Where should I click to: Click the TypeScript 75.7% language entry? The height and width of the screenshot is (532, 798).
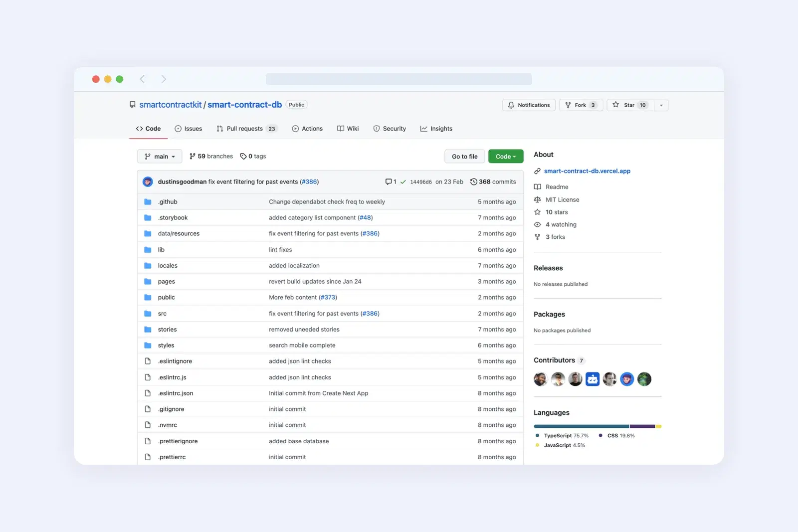(x=562, y=436)
